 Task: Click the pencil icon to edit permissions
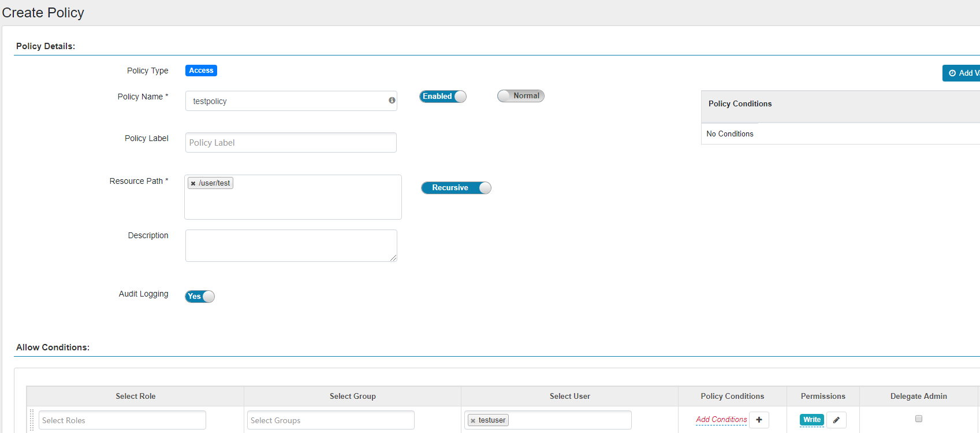[836, 420]
